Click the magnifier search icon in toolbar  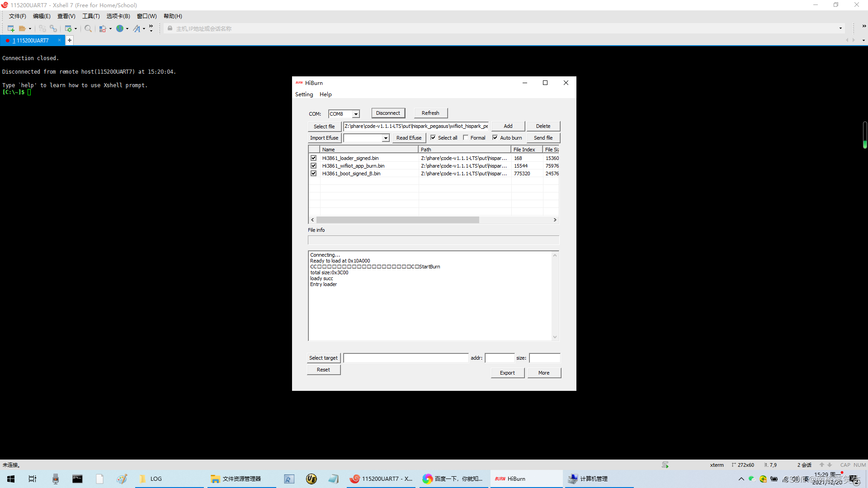pyautogui.click(x=88, y=28)
